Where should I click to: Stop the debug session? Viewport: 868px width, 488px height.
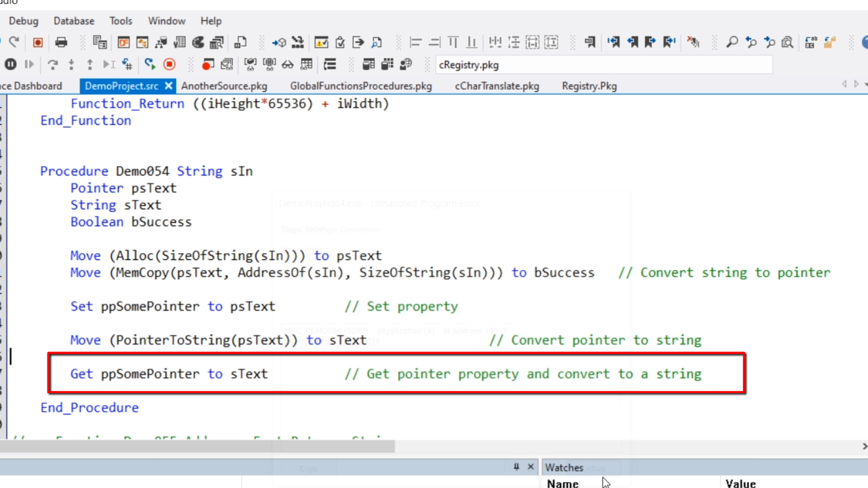170,65
